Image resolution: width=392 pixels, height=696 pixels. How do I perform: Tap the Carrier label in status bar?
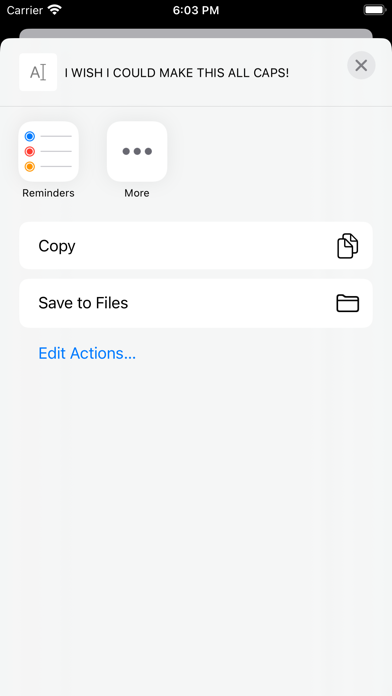25,10
